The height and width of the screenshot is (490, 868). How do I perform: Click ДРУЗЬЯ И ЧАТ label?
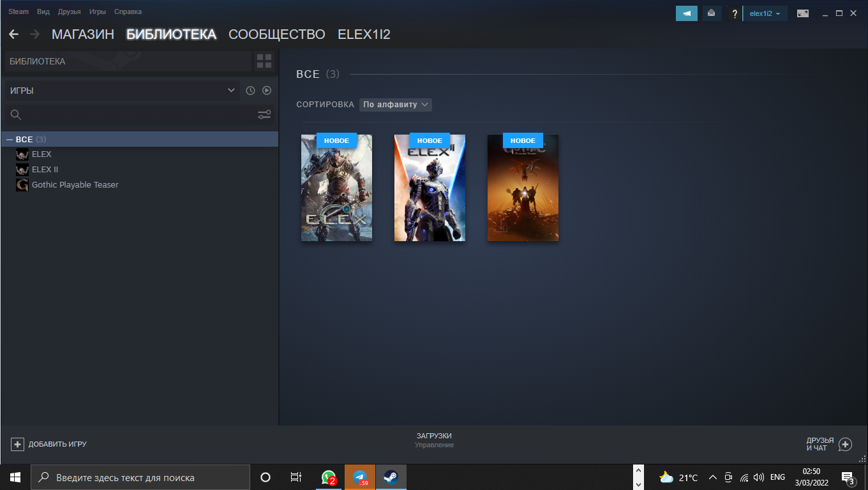[x=820, y=444]
